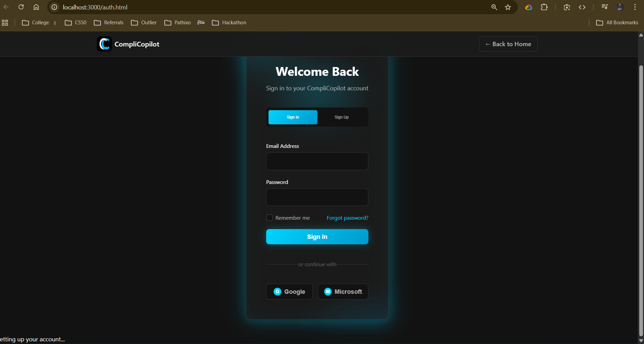Image resolution: width=644 pixels, height=344 pixels.
Task: Open the Chrome three-dot menu
Action: coord(635,7)
